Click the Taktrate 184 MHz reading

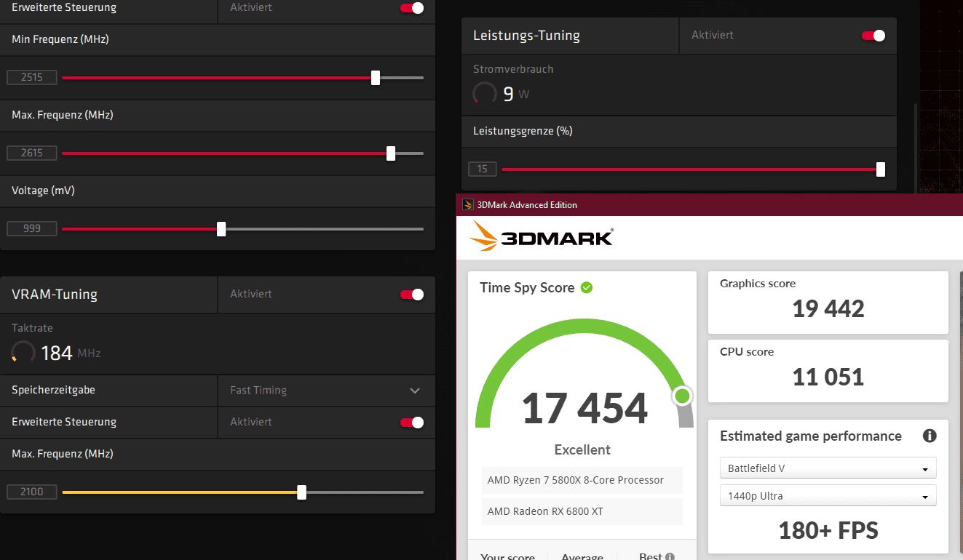click(x=71, y=353)
